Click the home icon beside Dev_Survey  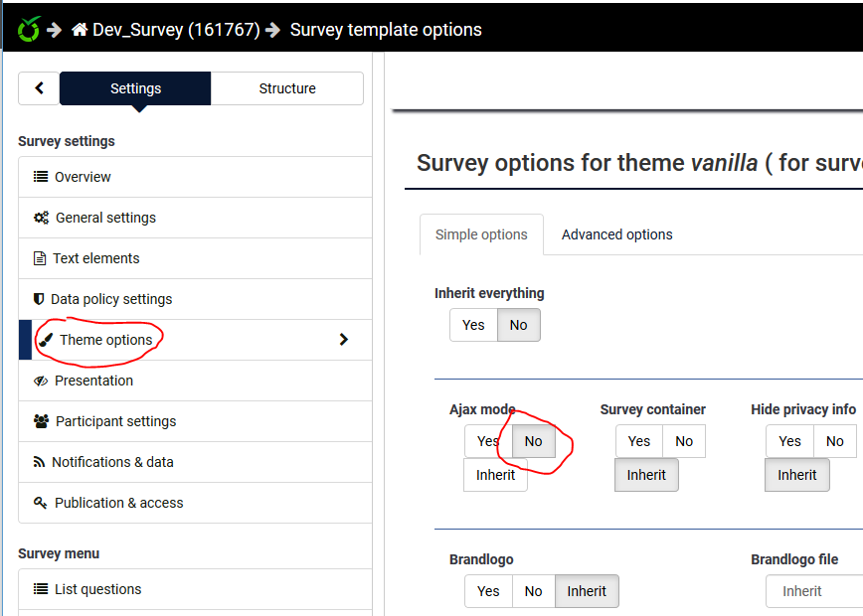coord(80,30)
